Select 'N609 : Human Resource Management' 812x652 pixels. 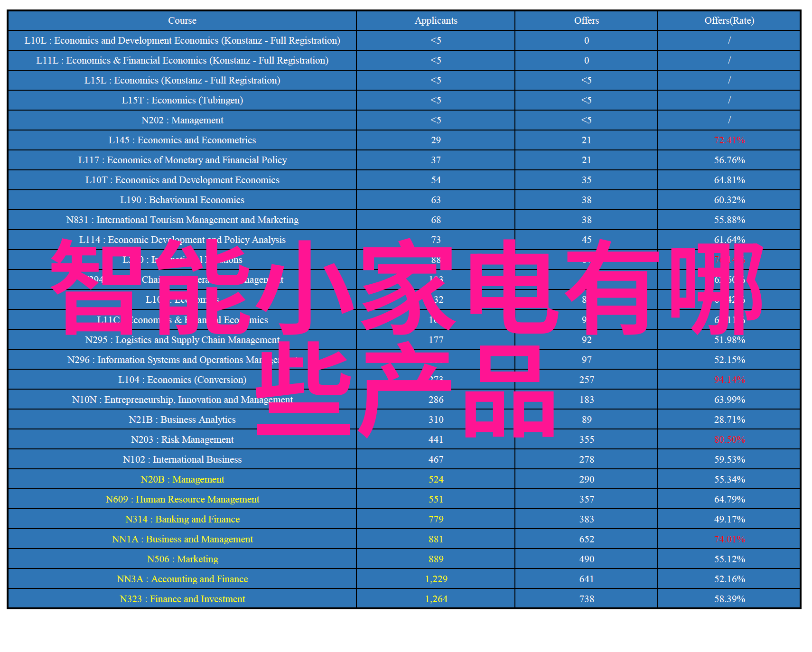[x=182, y=499]
